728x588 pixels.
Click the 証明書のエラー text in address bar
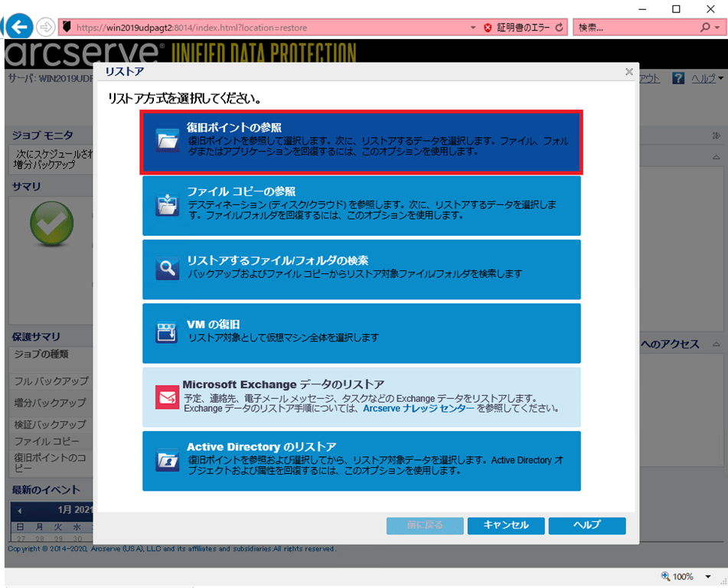click(524, 28)
